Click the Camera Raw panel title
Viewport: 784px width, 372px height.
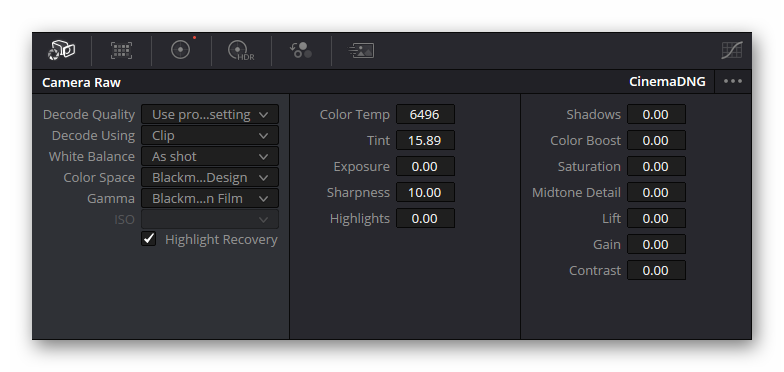point(81,82)
